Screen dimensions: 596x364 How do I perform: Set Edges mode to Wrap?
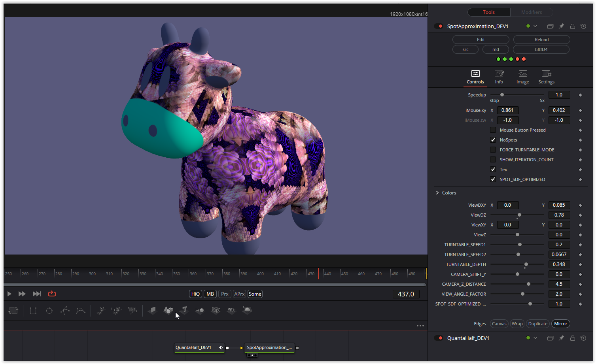[x=517, y=324]
